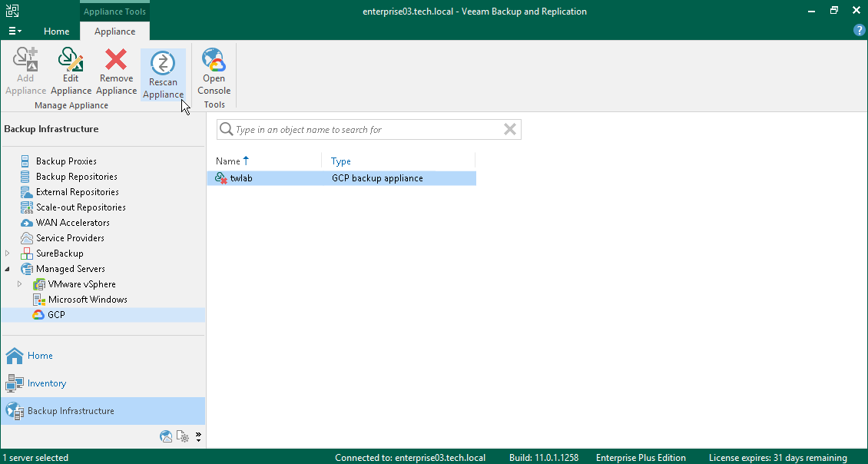Screen dimensions: 868x464
Task: Run Rescan Appliance from the ribbon
Action: pos(163,75)
